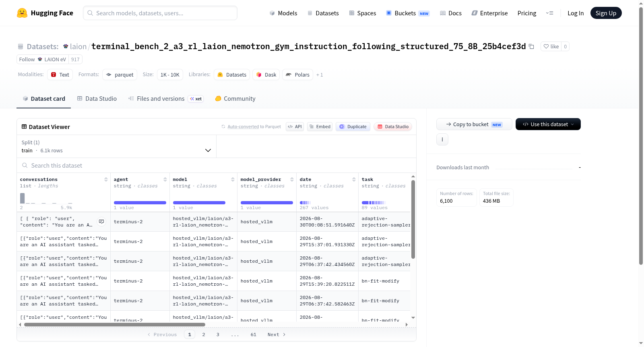Expand the Split train dropdown
644x347 pixels.
(x=116, y=146)
